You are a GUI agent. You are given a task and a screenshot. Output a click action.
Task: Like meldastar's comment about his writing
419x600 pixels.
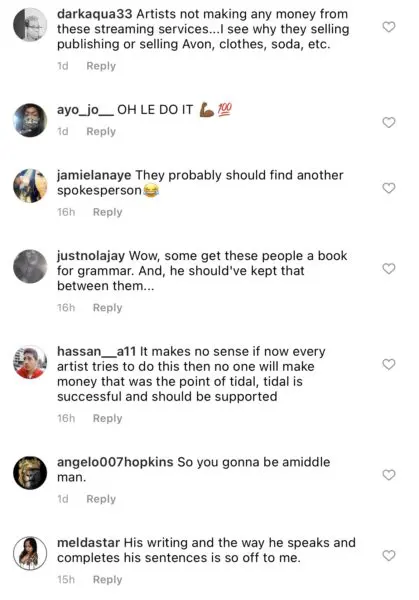click(389, 556)
